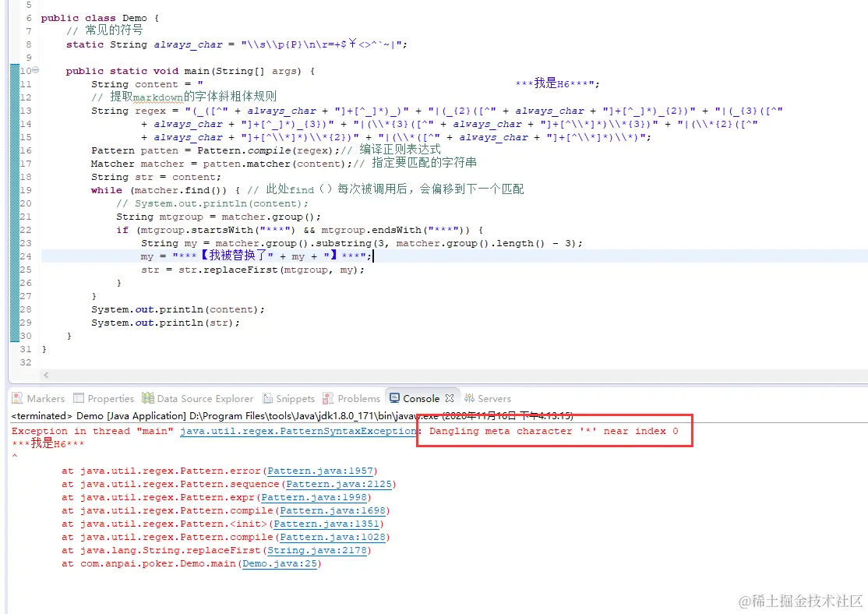Screen dimensions: 868x614
Task: Click the '***我是H6***' console output line
Action: [48, 443]
